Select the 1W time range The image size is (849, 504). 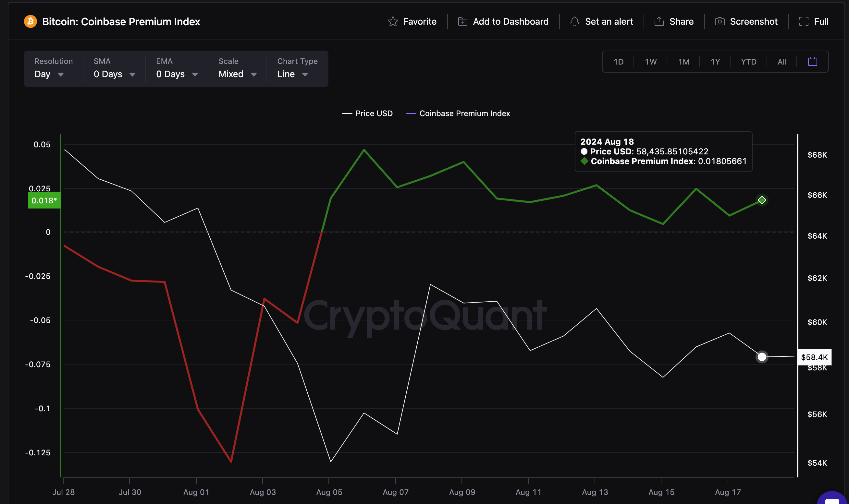651,62
